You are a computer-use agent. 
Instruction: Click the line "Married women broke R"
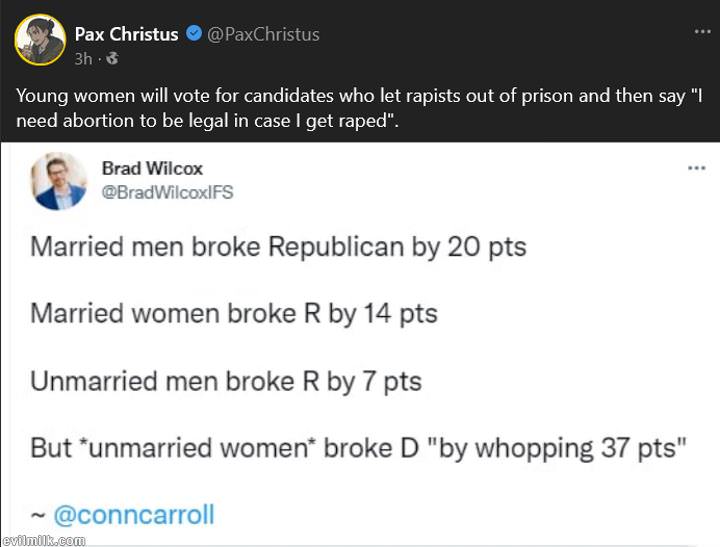click(x=234, y=313)
